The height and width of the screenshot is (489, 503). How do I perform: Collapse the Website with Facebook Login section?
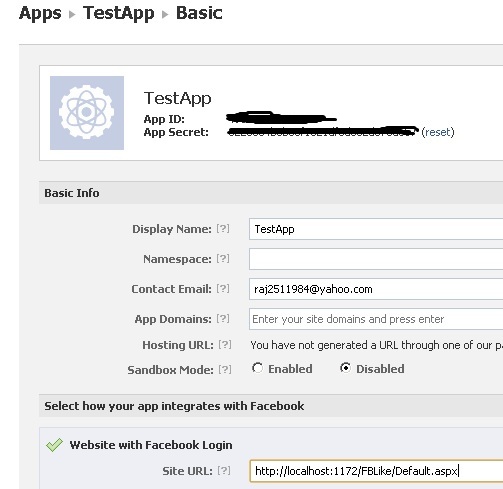pos(151,445)
